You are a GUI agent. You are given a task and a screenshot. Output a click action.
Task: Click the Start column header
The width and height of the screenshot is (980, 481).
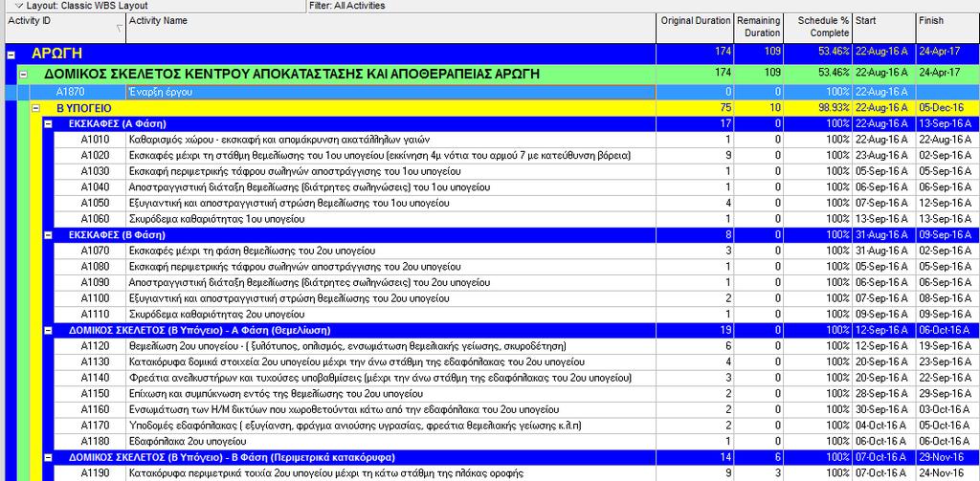[x=883, y=28]
